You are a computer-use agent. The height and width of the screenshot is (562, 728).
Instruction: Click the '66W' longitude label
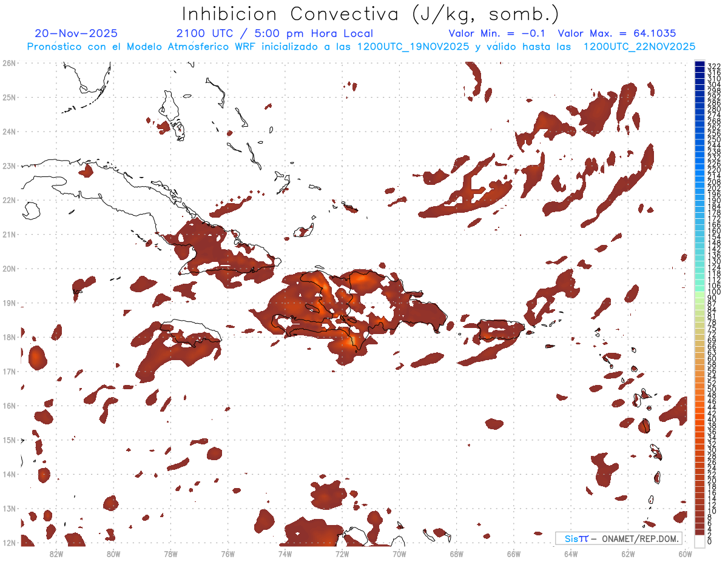(x=514, y=553)
